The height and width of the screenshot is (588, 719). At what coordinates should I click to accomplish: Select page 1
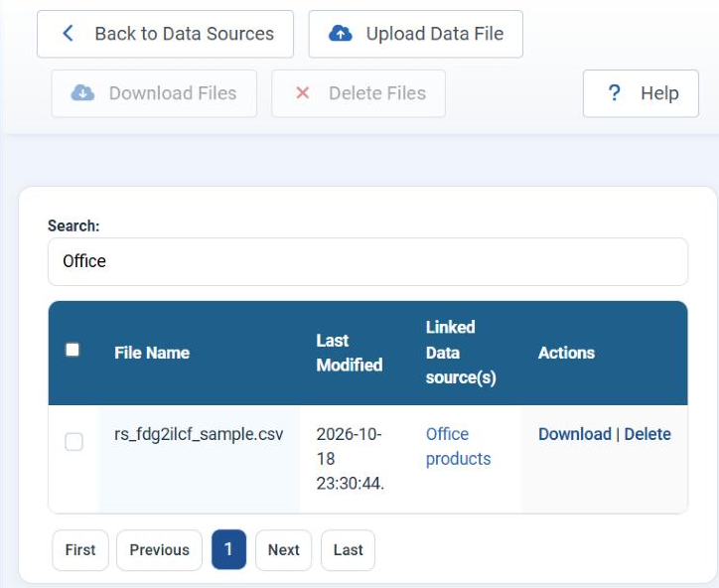click(x=228, y=549)
